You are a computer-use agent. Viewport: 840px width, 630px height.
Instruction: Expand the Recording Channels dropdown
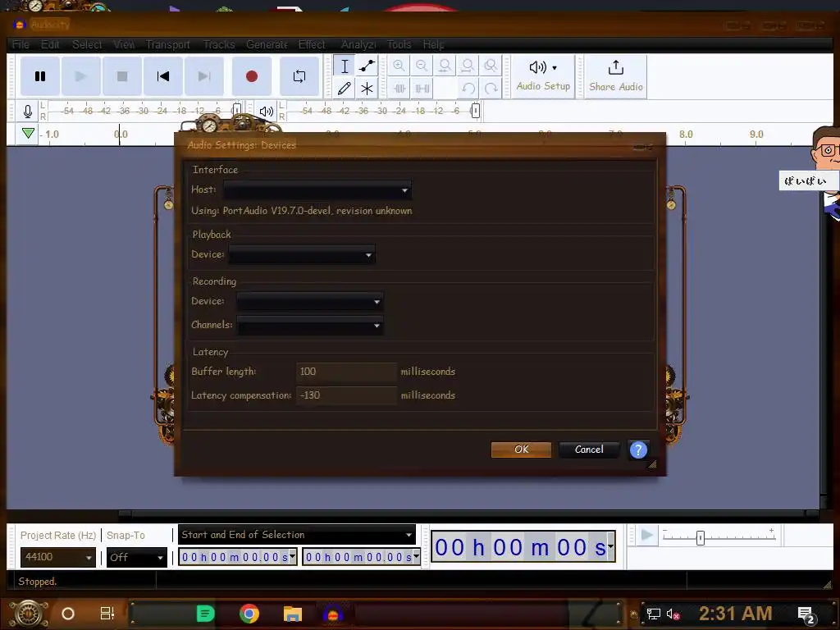click(309, 325)
